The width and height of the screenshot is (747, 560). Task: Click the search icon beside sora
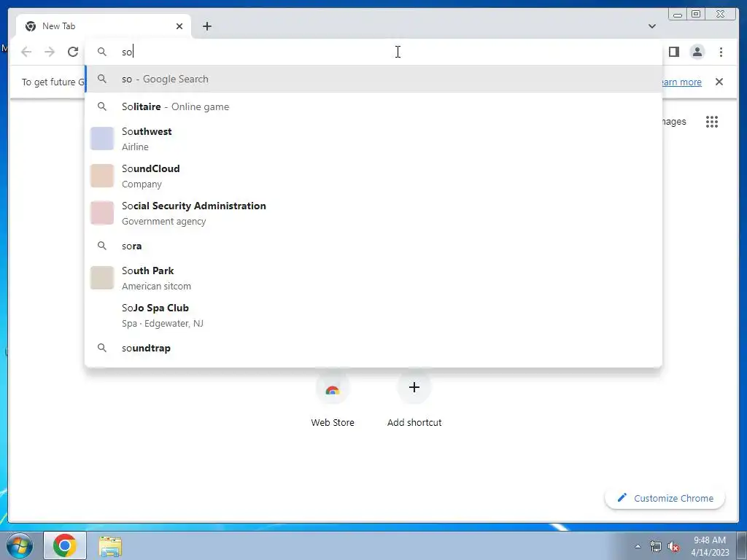[x=102, y=246]
